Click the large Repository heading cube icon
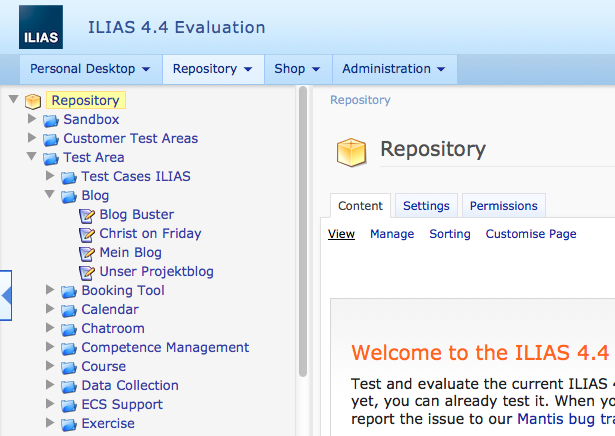Image resolution: width=615 pixels, height=436 pixels. click(352, 151)
